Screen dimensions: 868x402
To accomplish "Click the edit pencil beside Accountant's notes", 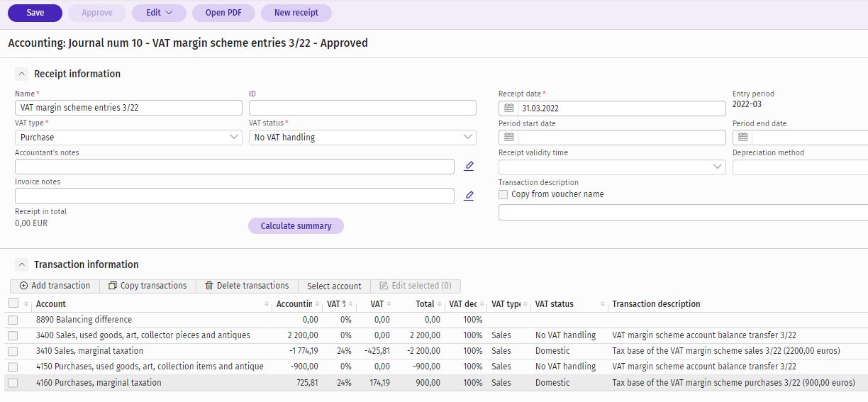I will [x=469, y=166].
